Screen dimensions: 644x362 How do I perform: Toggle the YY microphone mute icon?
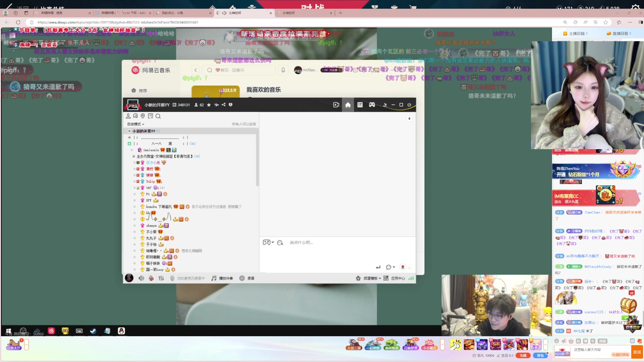[x=151, y=278]
